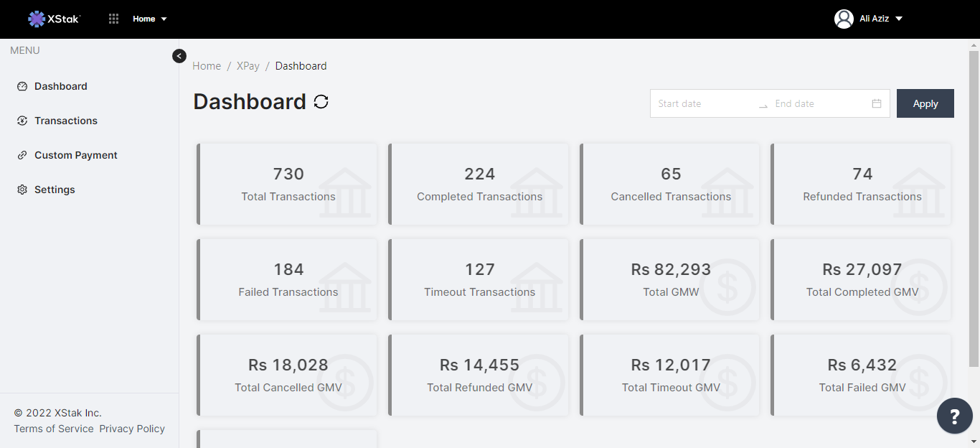Click the XStak logo
Viewport: 980px width, 448px height.
tap(54, 19)
